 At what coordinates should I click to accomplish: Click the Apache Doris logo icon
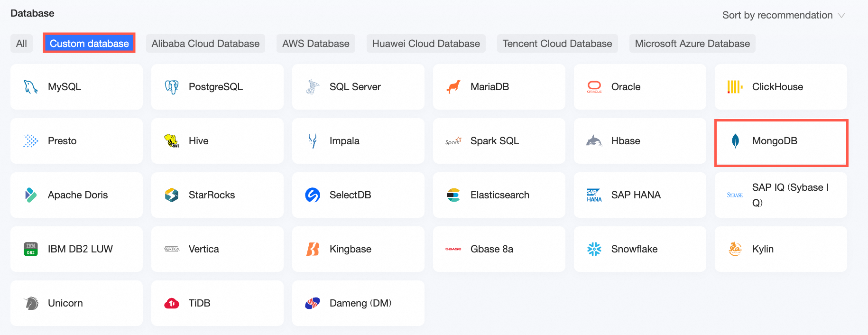pos(31,195)
